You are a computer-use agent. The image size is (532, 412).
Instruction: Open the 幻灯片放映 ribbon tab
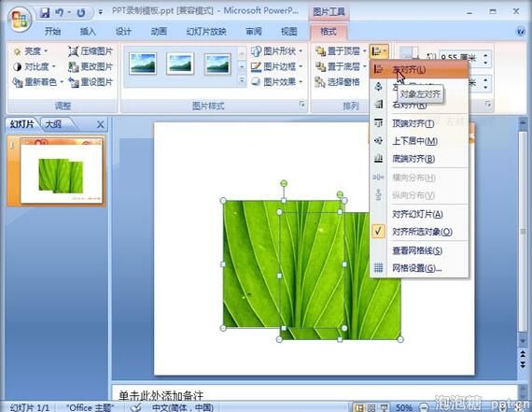coord(206,32)
